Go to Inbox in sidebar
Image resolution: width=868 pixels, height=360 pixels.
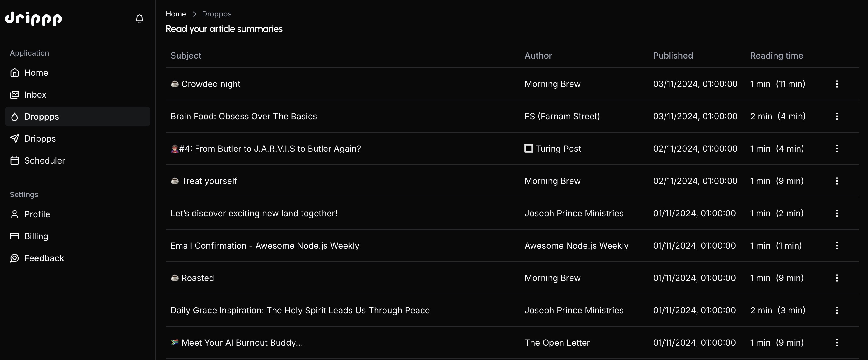coord(77,95)
